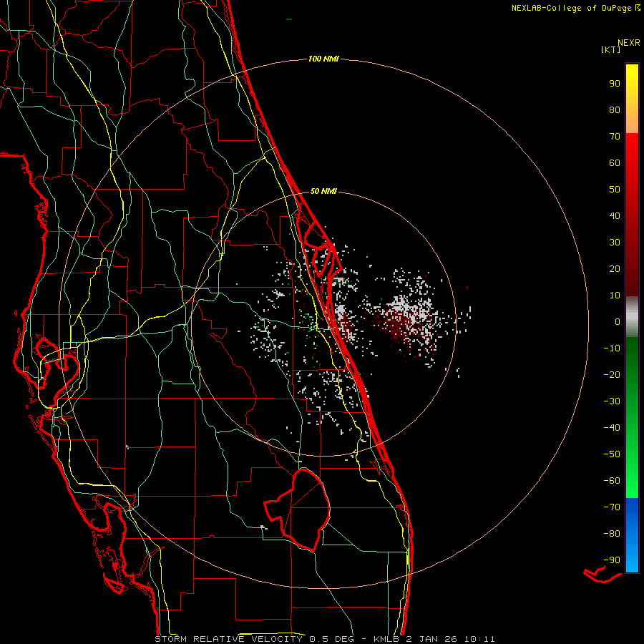The width and height of the screenshot is (644, 644).
Task: Click the 90 value on velocity scale
Action: pyautogui.click(x=615, y=84)
